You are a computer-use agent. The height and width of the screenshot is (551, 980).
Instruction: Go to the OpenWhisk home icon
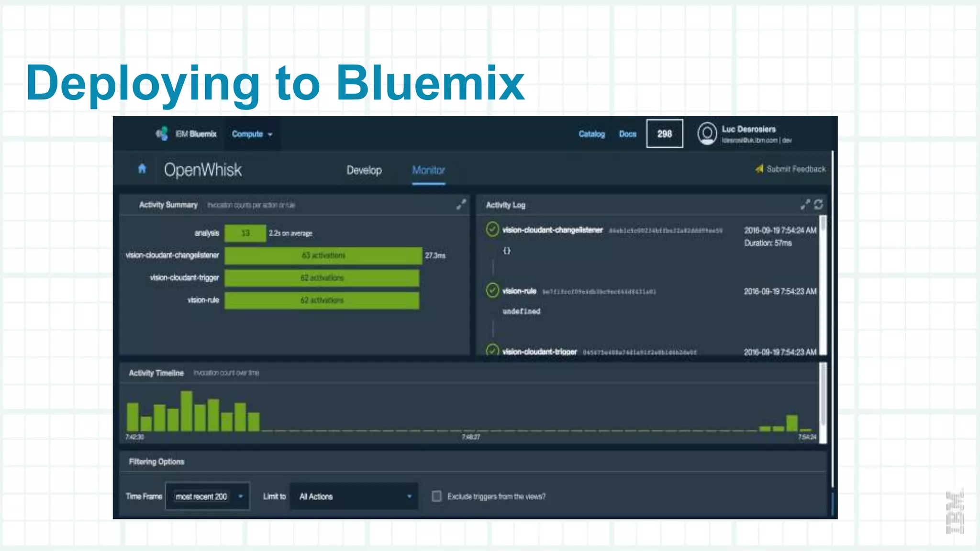tap(142, 168)
